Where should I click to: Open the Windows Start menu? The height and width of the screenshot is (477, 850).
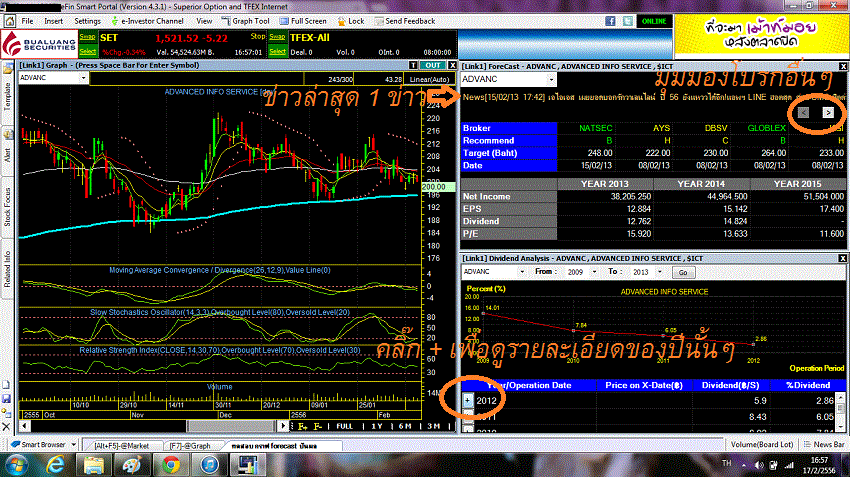17,465
